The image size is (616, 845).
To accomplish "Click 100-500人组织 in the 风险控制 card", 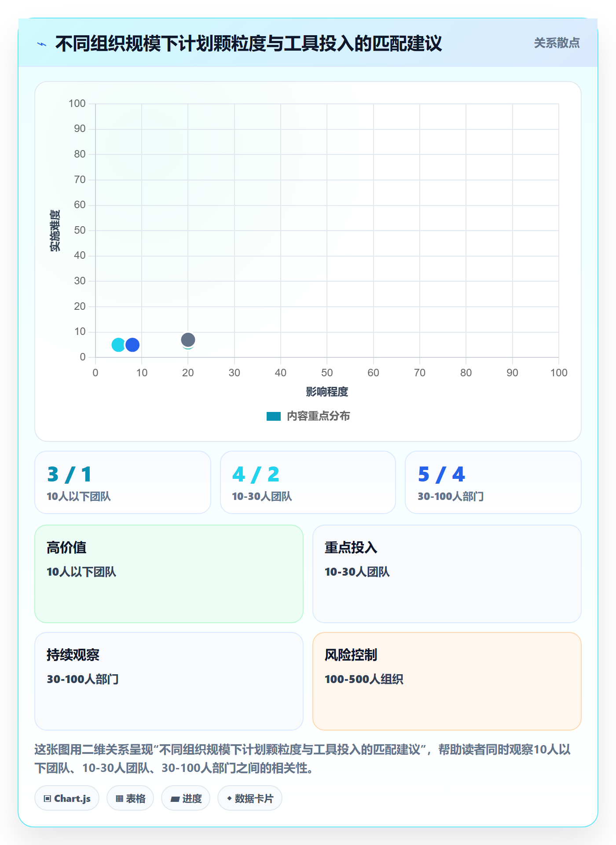I will [364, 679].
